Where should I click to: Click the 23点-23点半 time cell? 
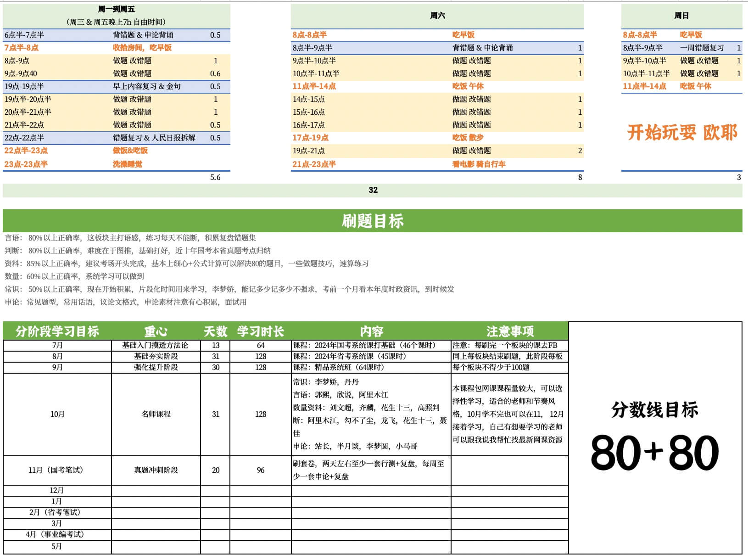click(x=26, y=164)
